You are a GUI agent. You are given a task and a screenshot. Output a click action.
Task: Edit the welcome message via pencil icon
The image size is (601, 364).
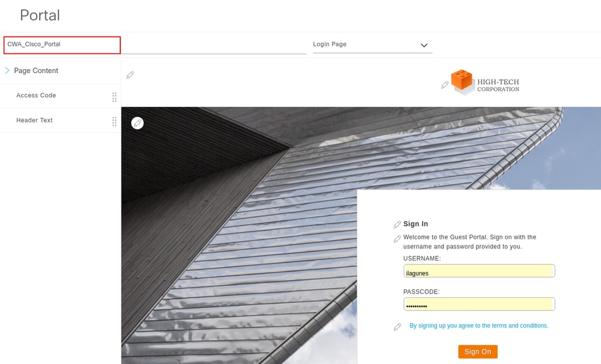[x=397, y=239]
